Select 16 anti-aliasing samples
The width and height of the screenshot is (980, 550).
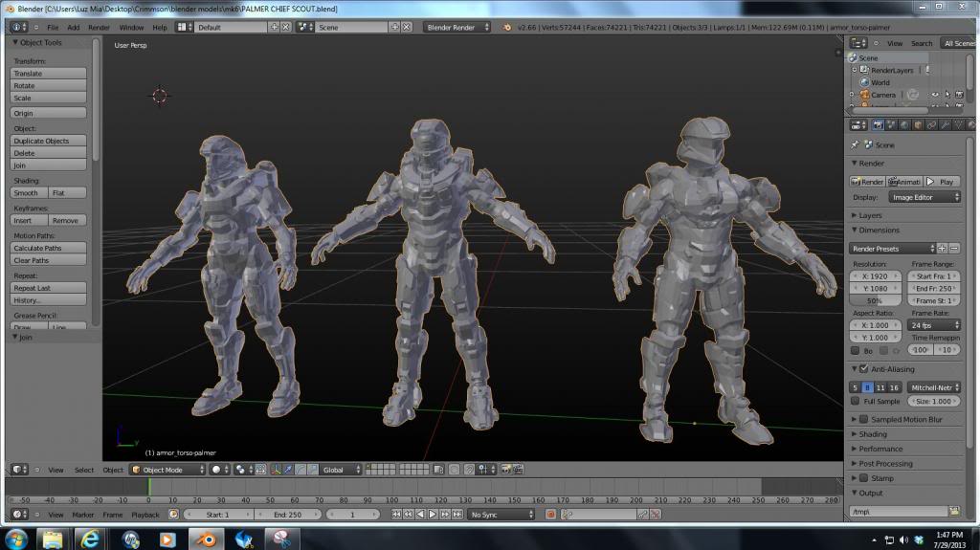coord(895,387)
